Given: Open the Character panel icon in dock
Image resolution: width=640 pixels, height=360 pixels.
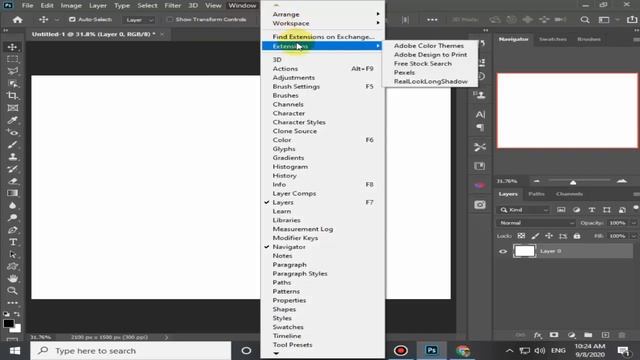Looking at the screenshot, I should coord(480,114).
